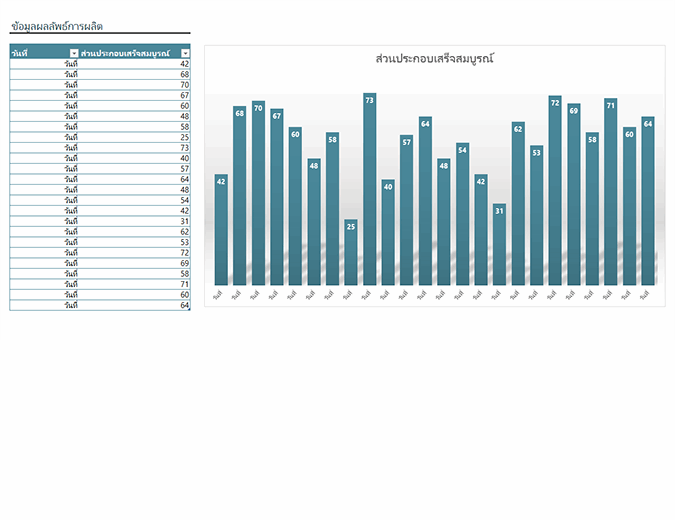Click the last chart bar labeled 64
This screenshot has width=675, height=520.
point(648,200)
